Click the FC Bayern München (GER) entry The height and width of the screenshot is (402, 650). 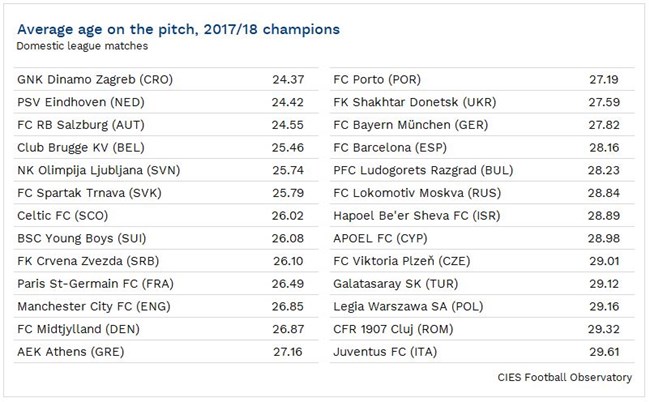(410, 124)
